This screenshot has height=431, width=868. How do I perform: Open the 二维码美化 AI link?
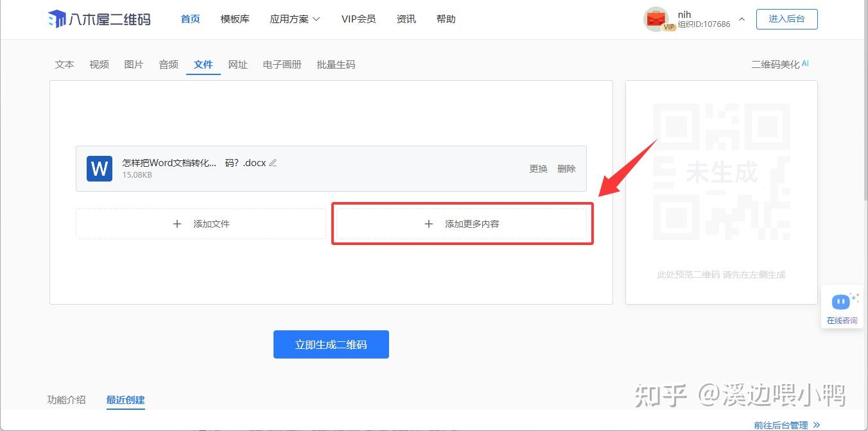point(780,64)
